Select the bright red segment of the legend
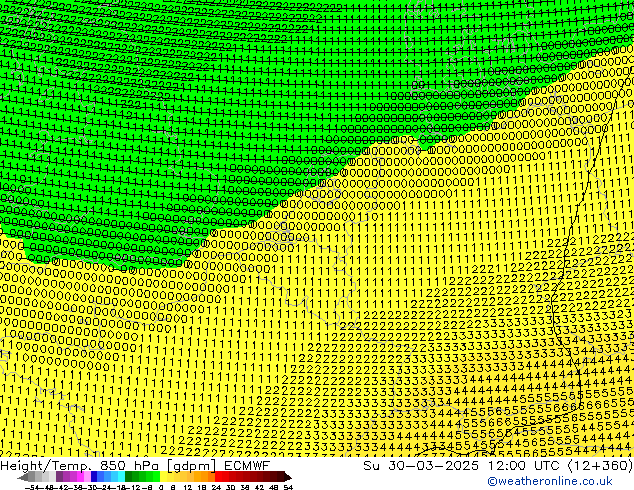634x490 pixels. (224, 476)
